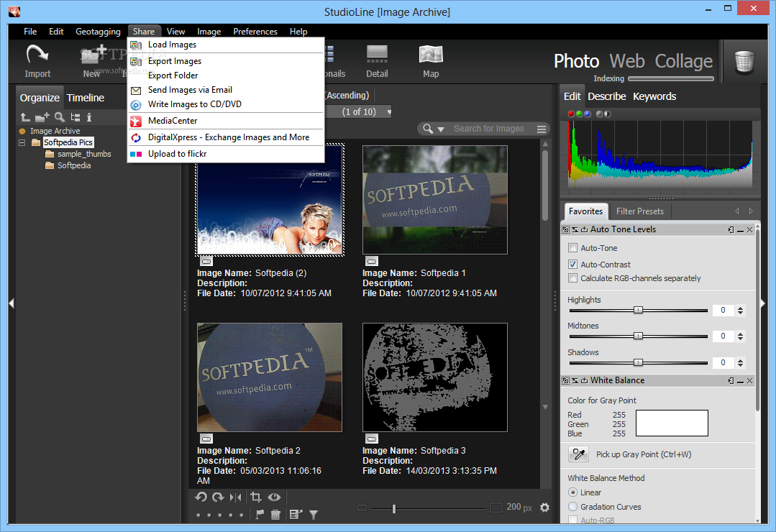Viewport: 776px width, 532px height.
Task: Toggle blue channel in histogram
Action: coord(587,114)
